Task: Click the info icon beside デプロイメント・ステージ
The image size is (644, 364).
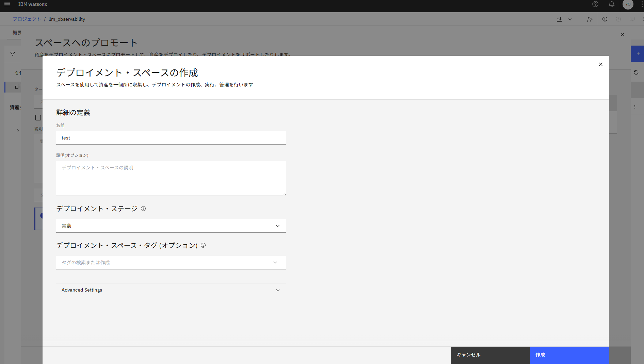Action: click(x=143, y=209)
